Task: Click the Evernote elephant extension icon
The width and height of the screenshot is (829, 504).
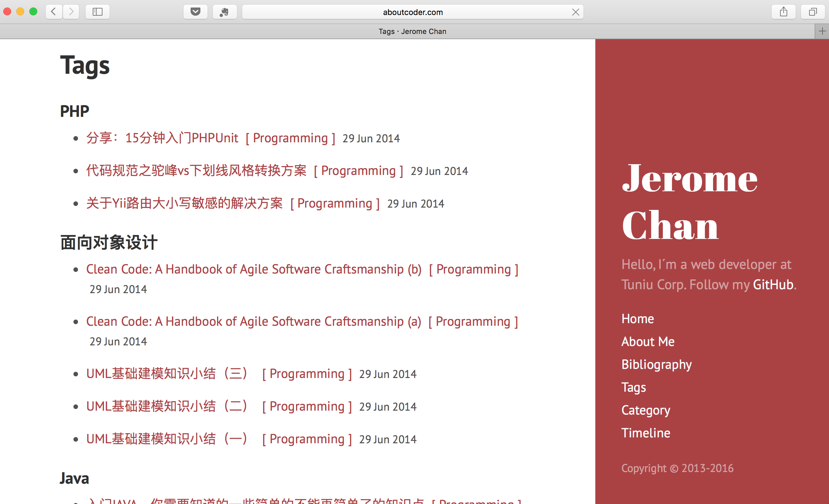Action: (225, 12)
